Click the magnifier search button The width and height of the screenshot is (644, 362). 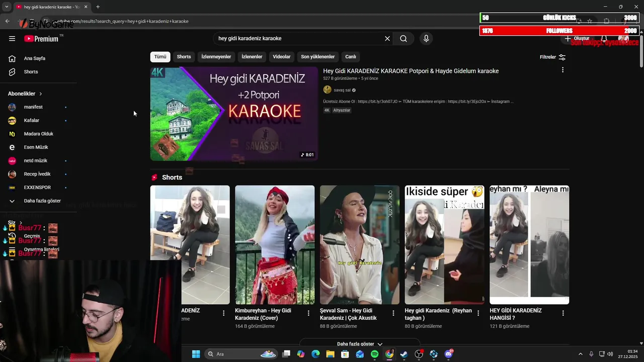click(404, 39)
